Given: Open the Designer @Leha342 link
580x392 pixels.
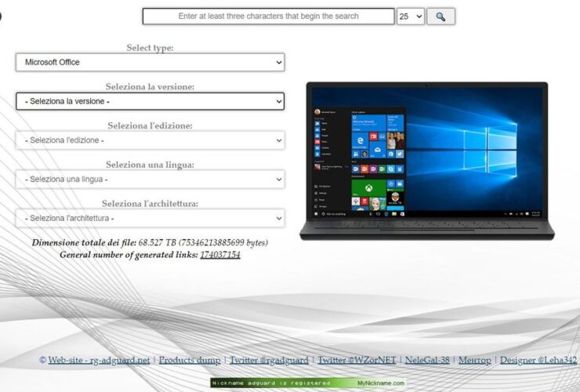Looking at the screenshot, I should [538, 360].
